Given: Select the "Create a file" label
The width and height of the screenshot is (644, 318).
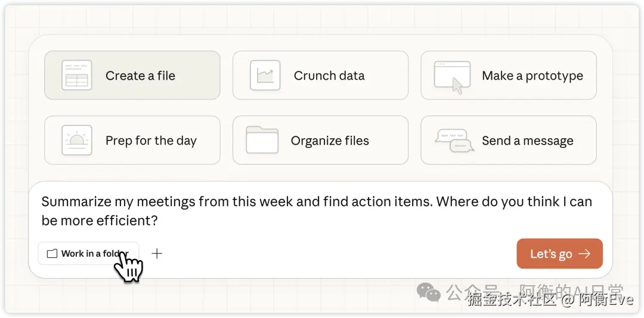Looking at the screenshot, I should pyautogui.click(x=140, y=76).
